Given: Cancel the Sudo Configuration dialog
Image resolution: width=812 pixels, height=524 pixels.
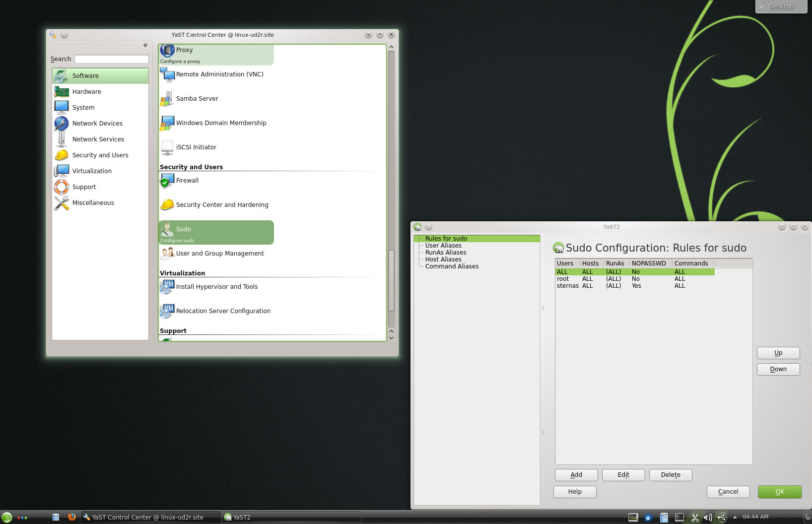Looking at the screenshot, I should click(x=728, y=492).
